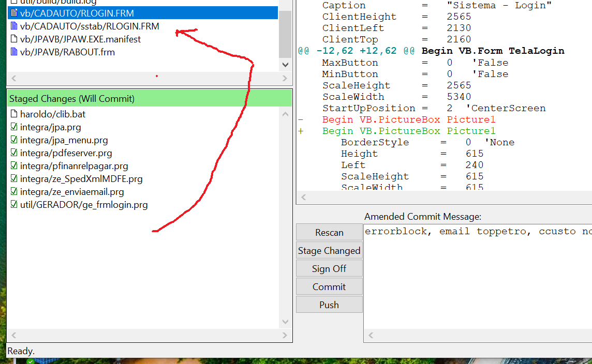Click file icon beside vb/JPAVB/RABOUT.frm
592x364 pixels.
[14, 52]
